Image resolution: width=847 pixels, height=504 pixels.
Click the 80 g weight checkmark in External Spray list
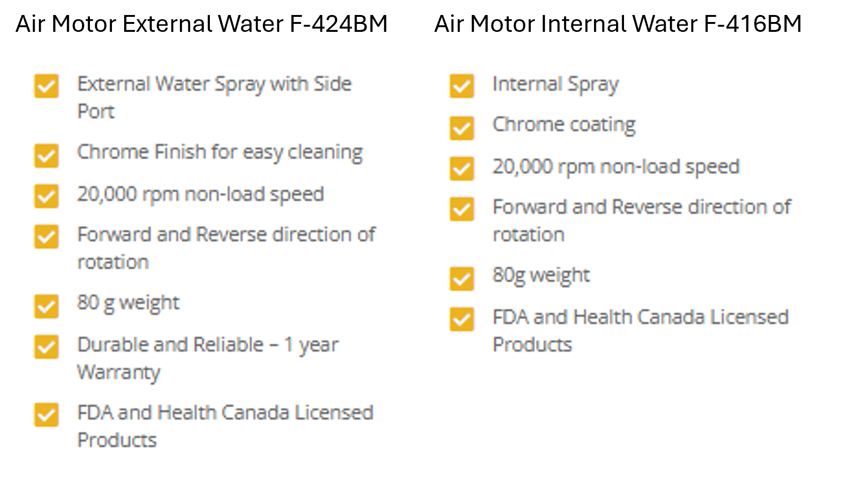tap(46, 306)
